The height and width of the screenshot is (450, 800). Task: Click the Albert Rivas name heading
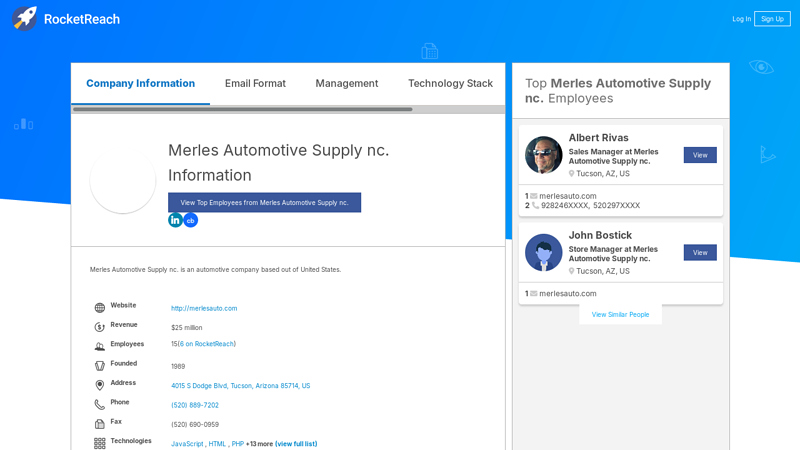click(x=598, y=138)
